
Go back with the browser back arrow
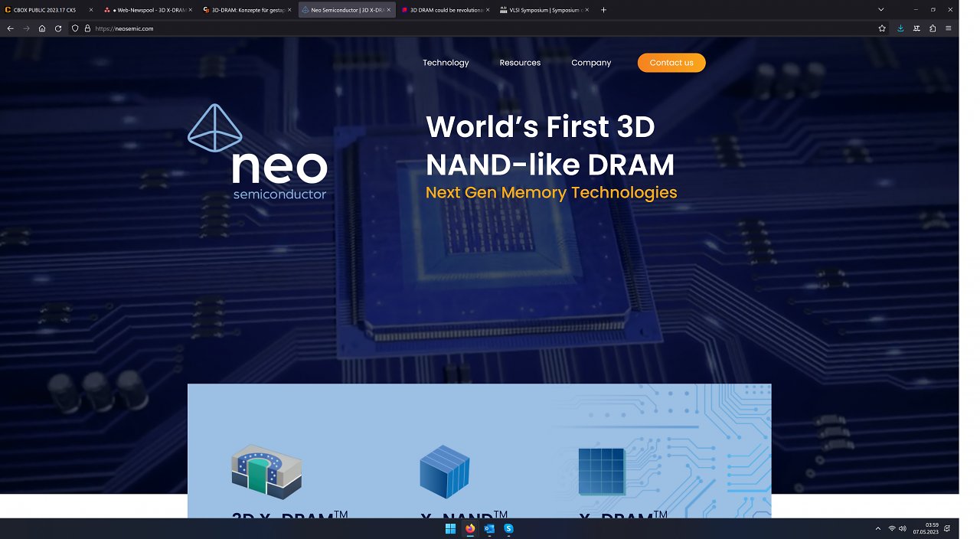click(10, 28)
